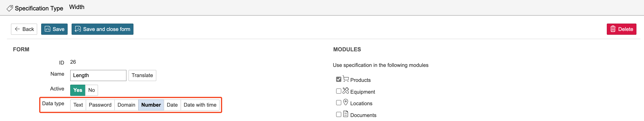Click the Specification Type tag icon
Image resolution: width=644 pixels, height=121 pixels.
[10, 8]
